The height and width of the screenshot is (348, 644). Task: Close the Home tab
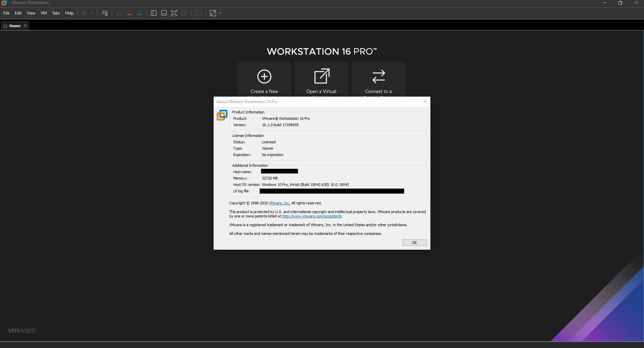[x=25, y=26]
